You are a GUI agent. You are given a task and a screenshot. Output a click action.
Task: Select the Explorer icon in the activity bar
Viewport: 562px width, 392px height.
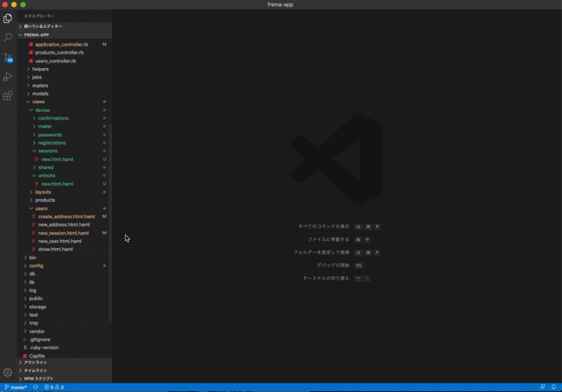tap(7, 17)
